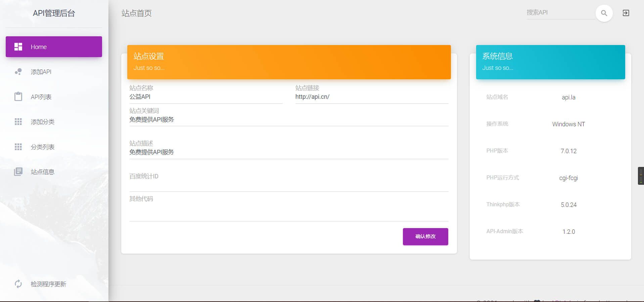Click the 站点信息 document icon
The height and width of the screenshot is (302, 644).
tap(18, 172)
